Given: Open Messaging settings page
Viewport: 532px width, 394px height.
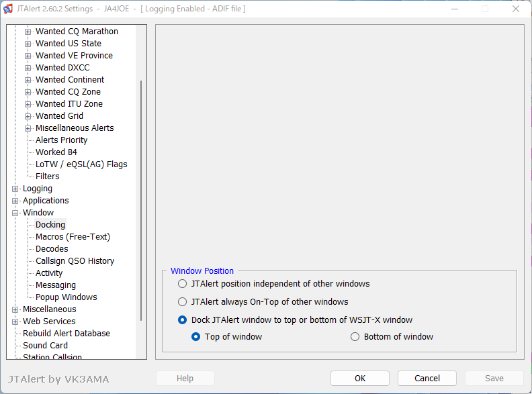Looking at the screenshot, I should 56,285.
